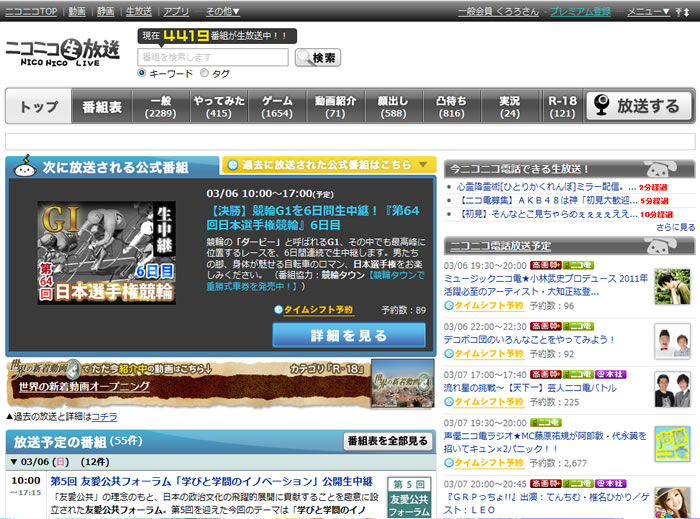Open the 競輪G1 6日間生中継 program title link
This screenshot has height=519, width=700.
pos(313,217)
